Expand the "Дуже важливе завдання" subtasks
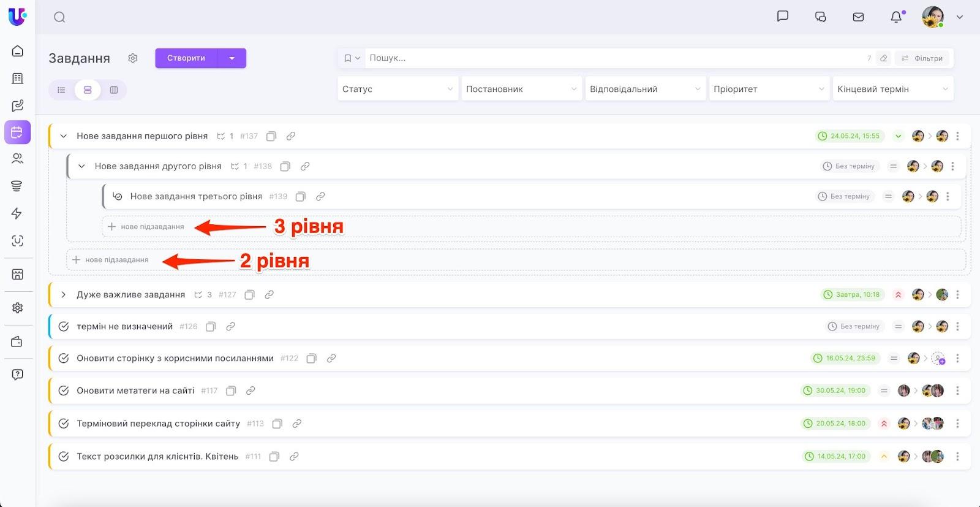Viewport: 980px width, 507px height. tap(63, 295)
